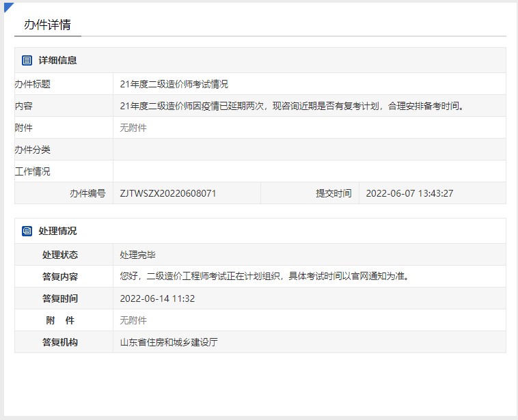The height and width of the screenshot is (420, 518).
Task: Click the 内容 description text
Action: pyautogui.click(x=292, y=106)
